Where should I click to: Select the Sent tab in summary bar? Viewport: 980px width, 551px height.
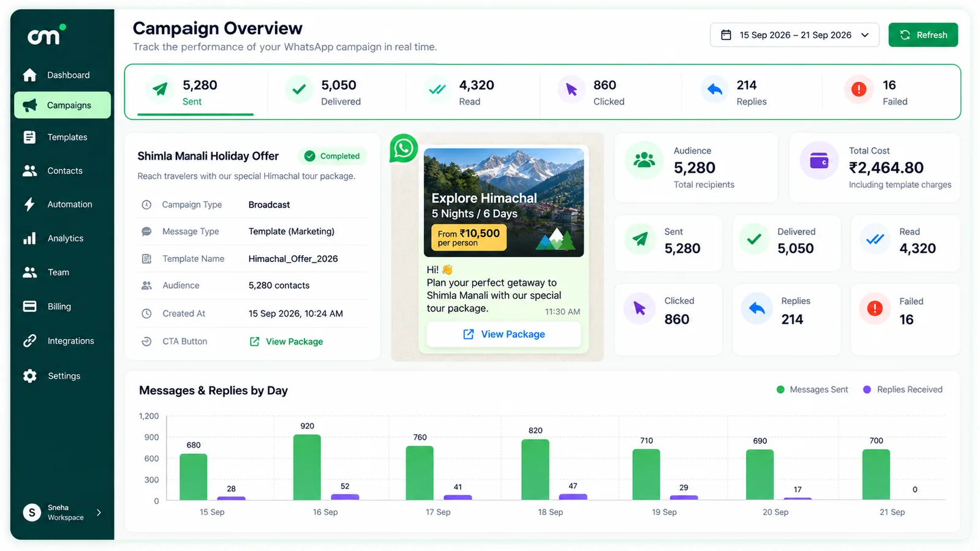coord(196,92)
